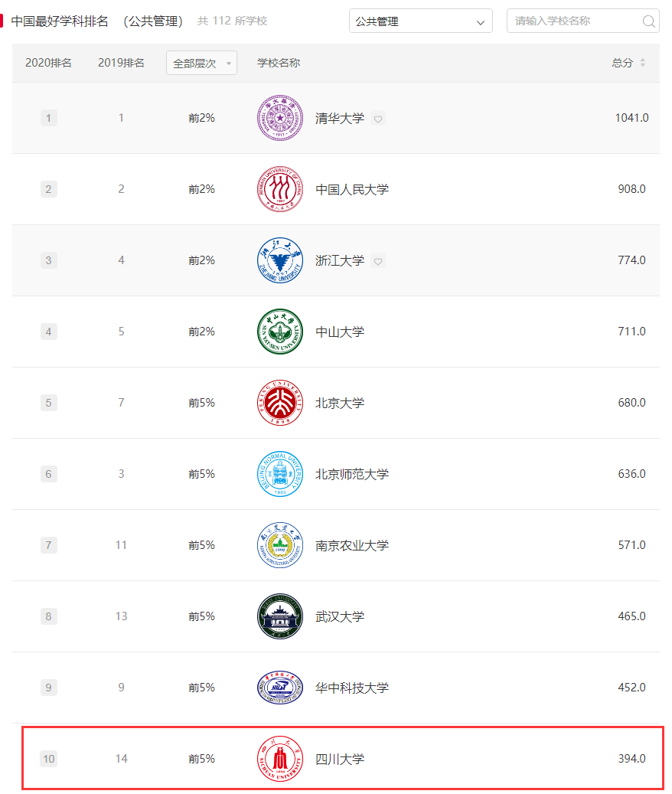Screen dimensions: 672x794
Task: Favorite 清华大学 using its heart icon
Action: coord(378,119)
